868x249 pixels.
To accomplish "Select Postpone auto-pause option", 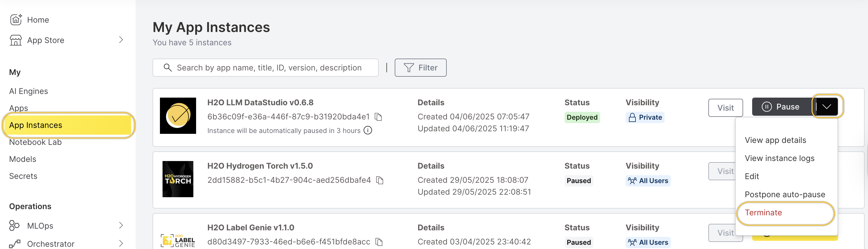I will (x=785, y=194).
